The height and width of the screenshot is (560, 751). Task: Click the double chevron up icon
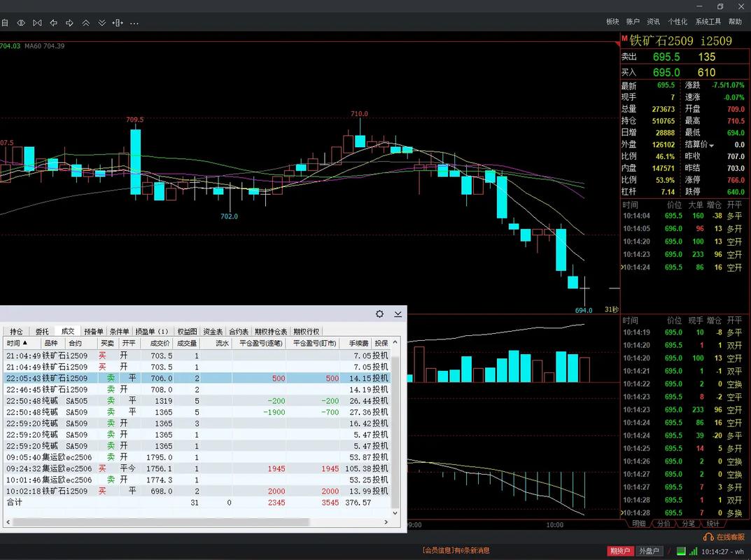(86, 23)
